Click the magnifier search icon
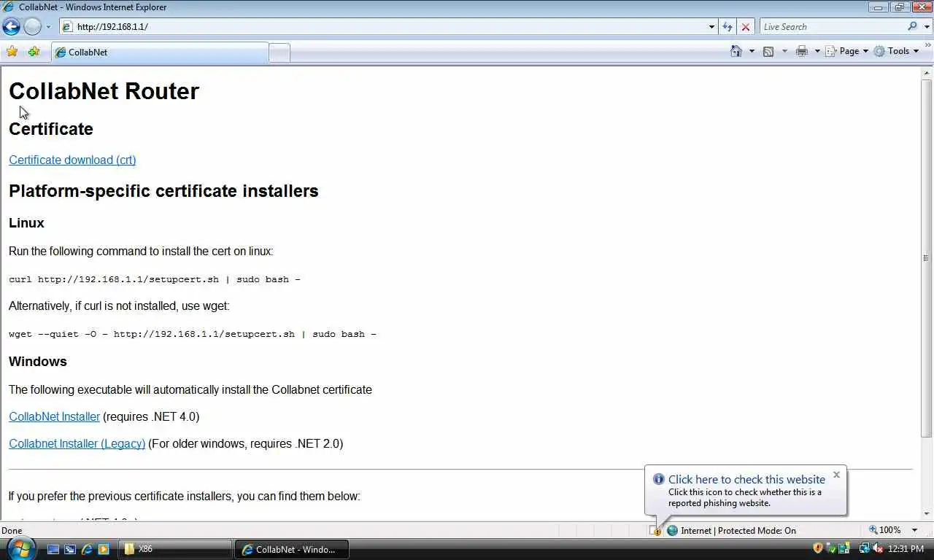Viewport: 934px width, 560px height. [912, 27]
